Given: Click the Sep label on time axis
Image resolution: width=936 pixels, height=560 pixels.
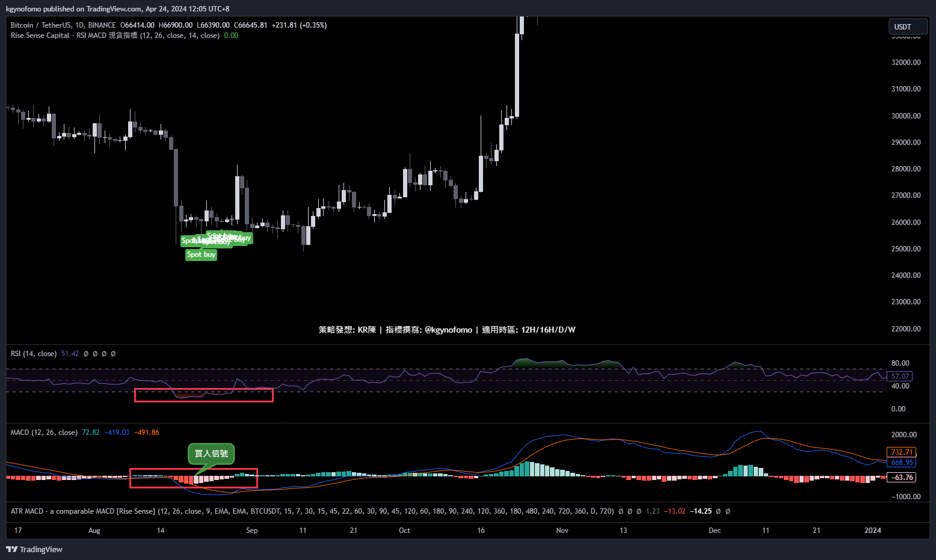Looking at the screenshot, I should (251, 531).
